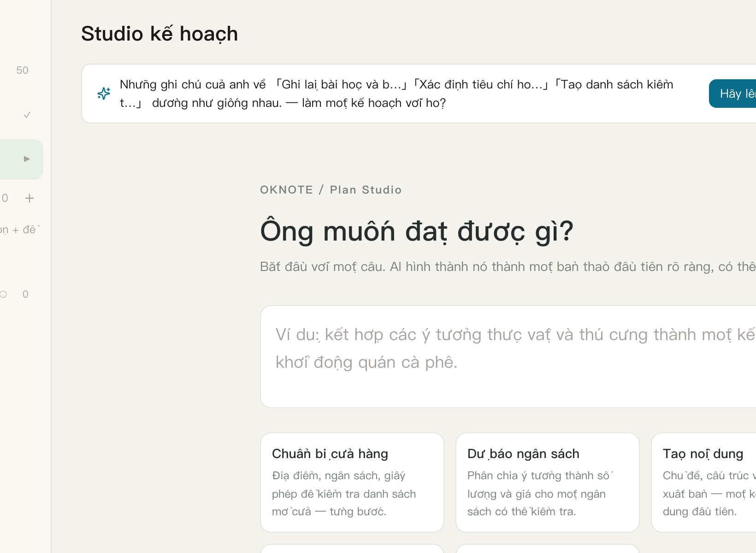Click the suggestion text "Những ghi chú của anh về"

tap(193, 84)
